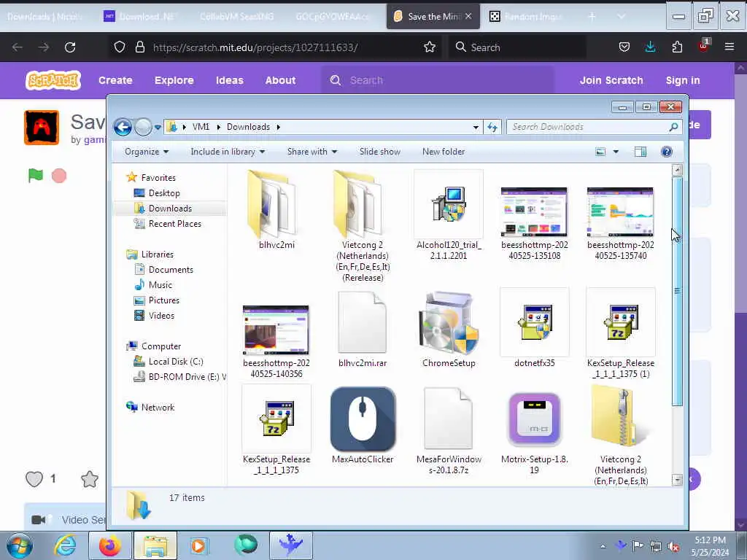
Task: Open Recent Places in navigation pane
Action: click(175, 224)
